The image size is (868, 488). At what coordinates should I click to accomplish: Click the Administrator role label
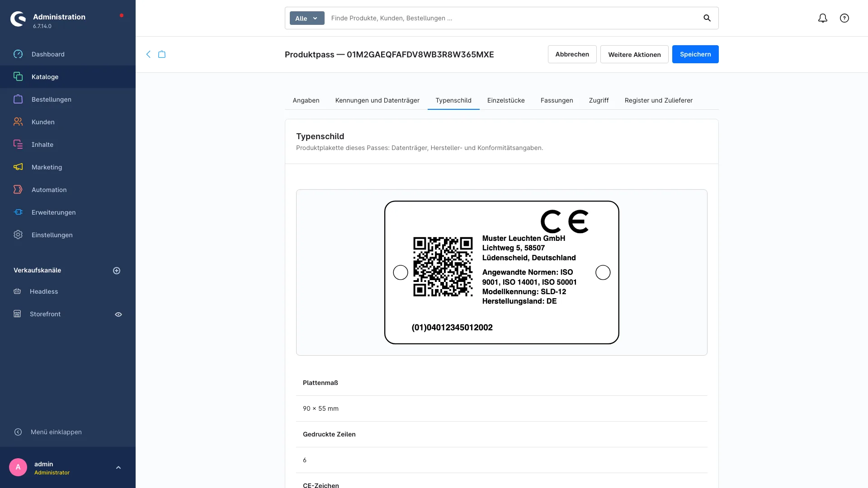pos(52,473)
